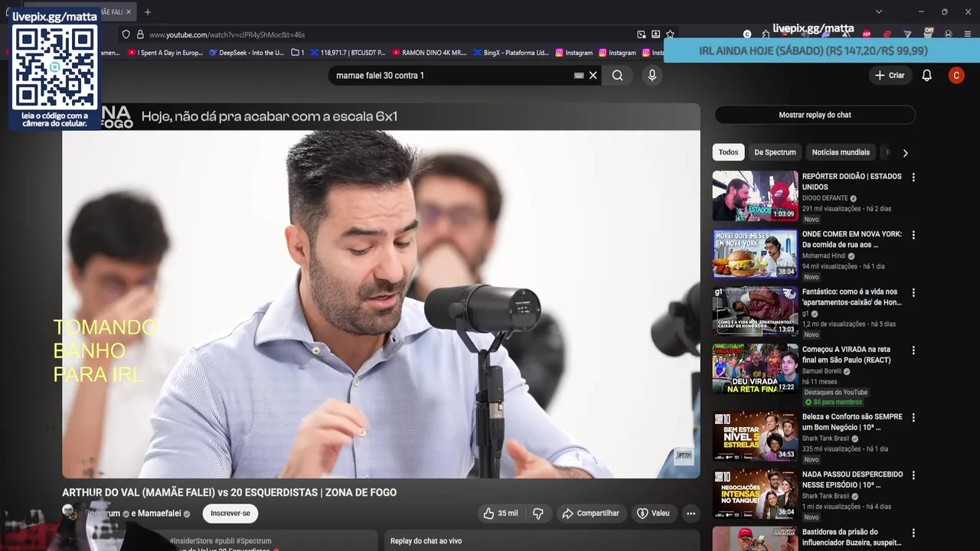Open I Spent A Day in Europ... bookmark

click(165, 53)
